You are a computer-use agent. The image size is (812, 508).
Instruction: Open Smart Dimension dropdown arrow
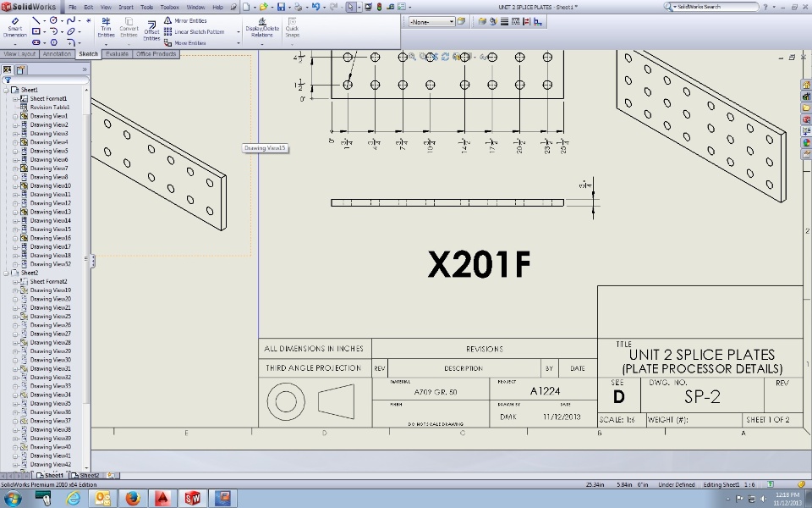(15, 43)
